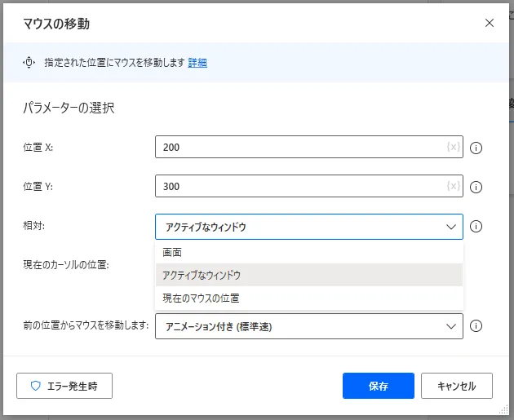Click the 位置 Y value field

[x=308, y=186]
